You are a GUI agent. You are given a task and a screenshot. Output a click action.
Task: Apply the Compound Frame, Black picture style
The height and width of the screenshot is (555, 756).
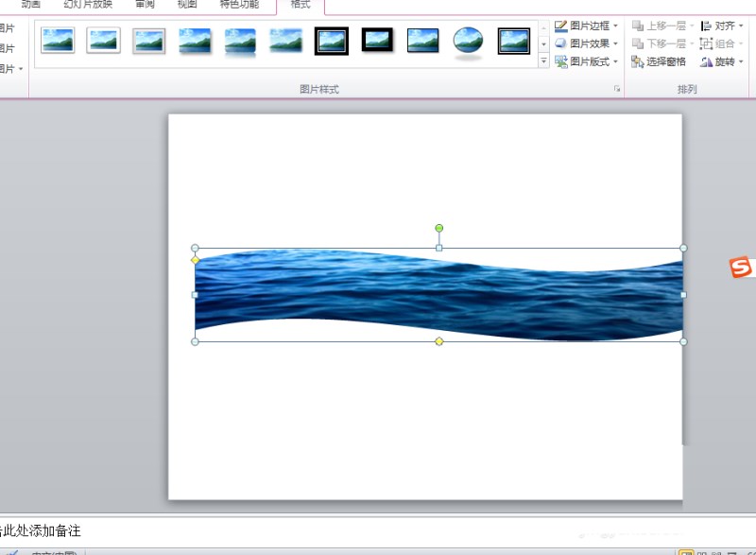point(514,41)
